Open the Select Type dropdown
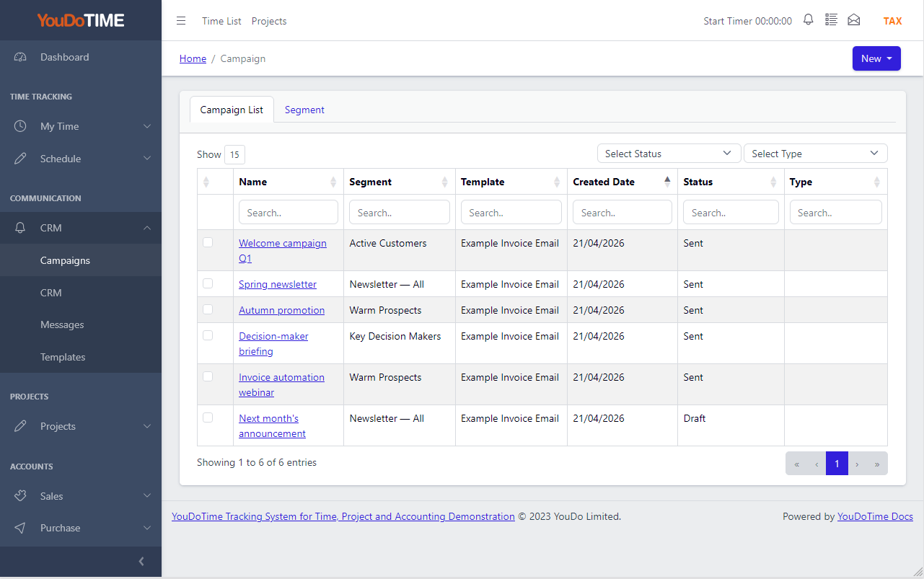The width and height of the screenshot is (924, 579). [815, 154]
